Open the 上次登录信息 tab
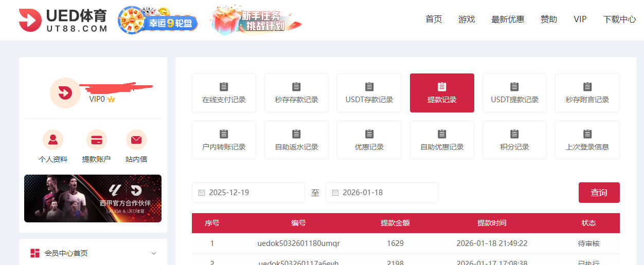Screen dimensions: 644x265 pos(587,140)
